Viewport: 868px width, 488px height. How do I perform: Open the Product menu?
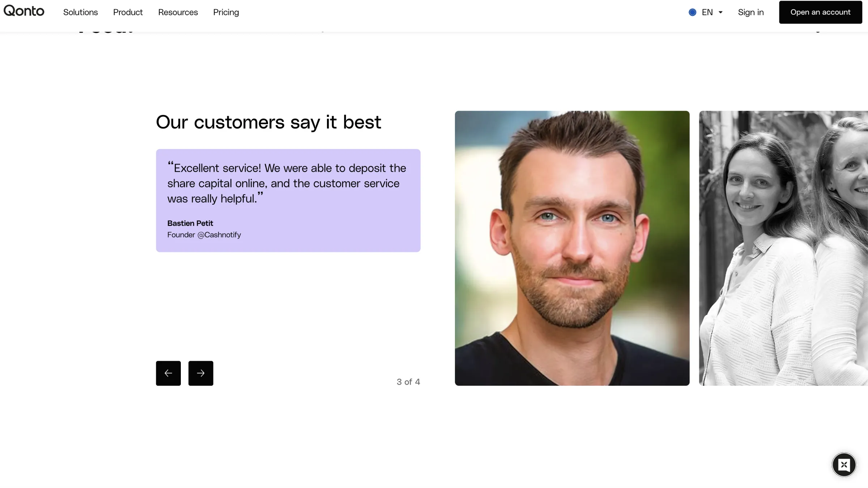pos(128,12)
